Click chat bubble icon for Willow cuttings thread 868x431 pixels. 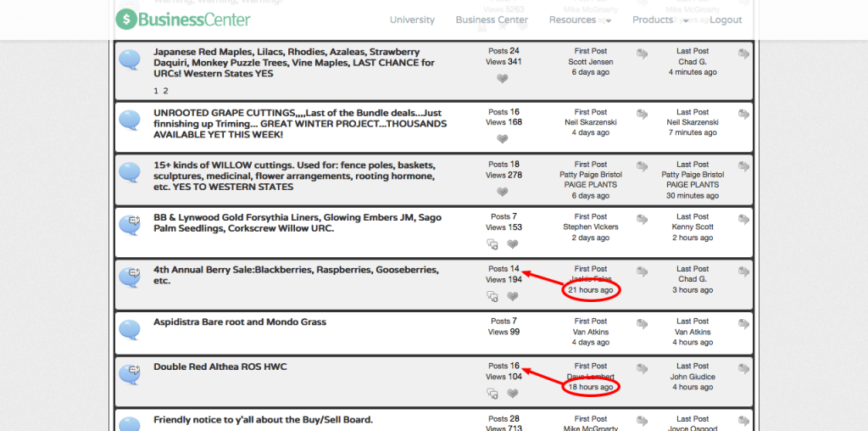(x=129, y=173)
